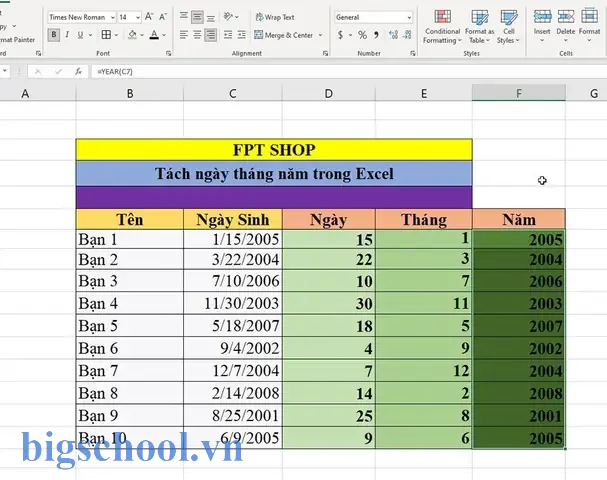The width and height of the screenshot is (607, 480).
Task: Open underline style dropdown arrow
Action: tap(90, 35)
